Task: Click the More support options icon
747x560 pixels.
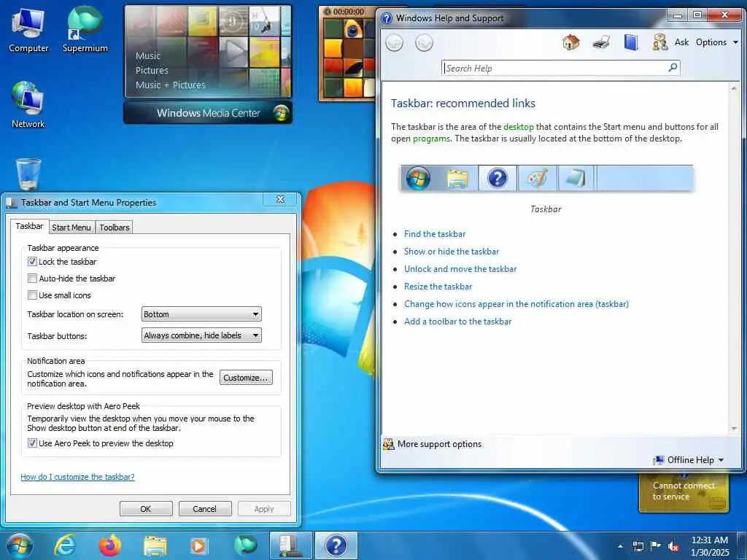Action: point(388,444)
